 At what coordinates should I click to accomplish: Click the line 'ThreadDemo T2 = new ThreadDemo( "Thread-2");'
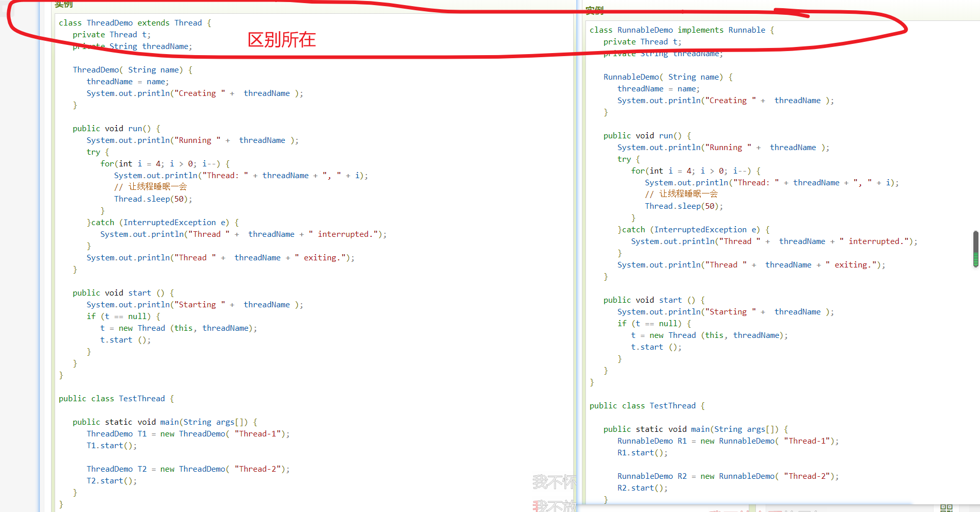pos(188,469)
